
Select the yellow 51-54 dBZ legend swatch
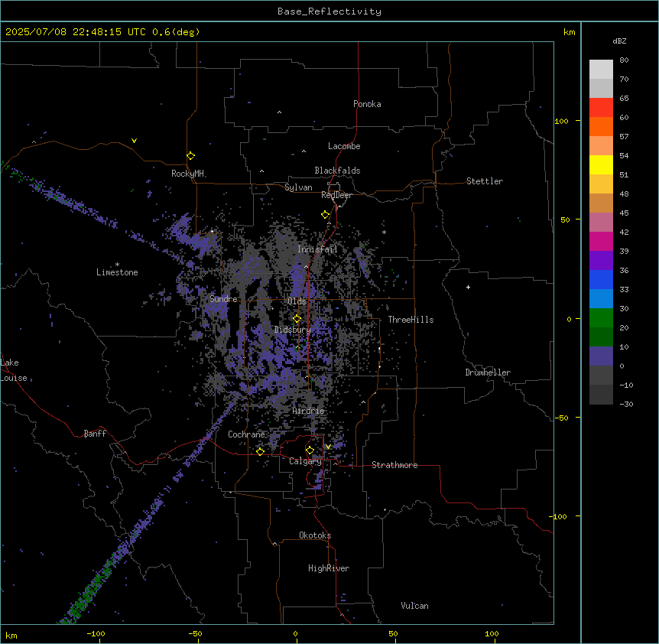pyautogui.click(x=601, y=164)
